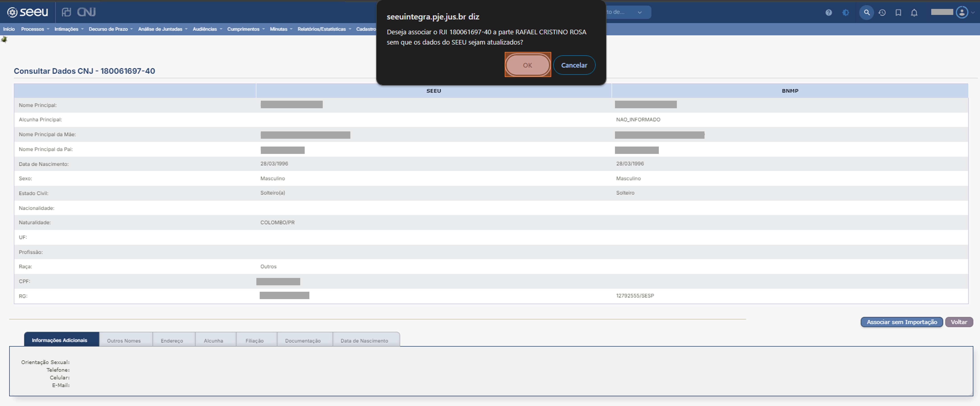This screenshot has width=980, height=406.
Task: Click the SEEU Estado Civil Solteiro(a) value
Action: tap(272, 193)
